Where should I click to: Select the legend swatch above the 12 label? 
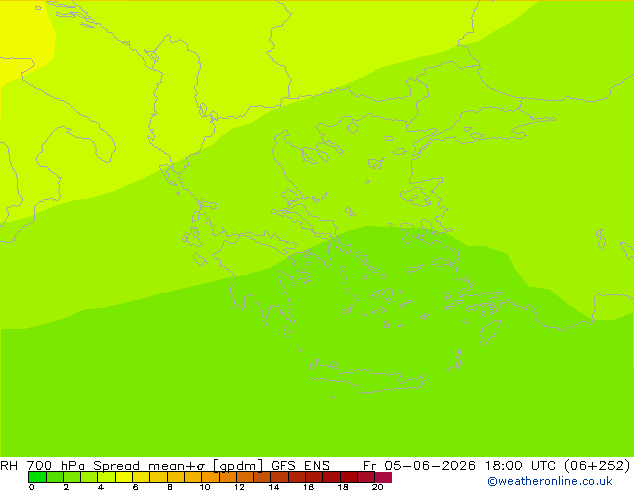coord(245,477)
